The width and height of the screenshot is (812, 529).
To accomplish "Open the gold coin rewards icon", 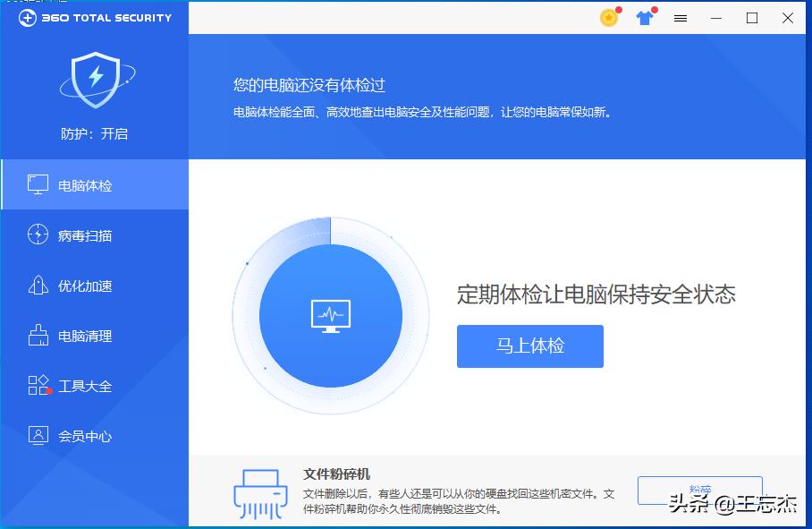I will tap(609, 17).
